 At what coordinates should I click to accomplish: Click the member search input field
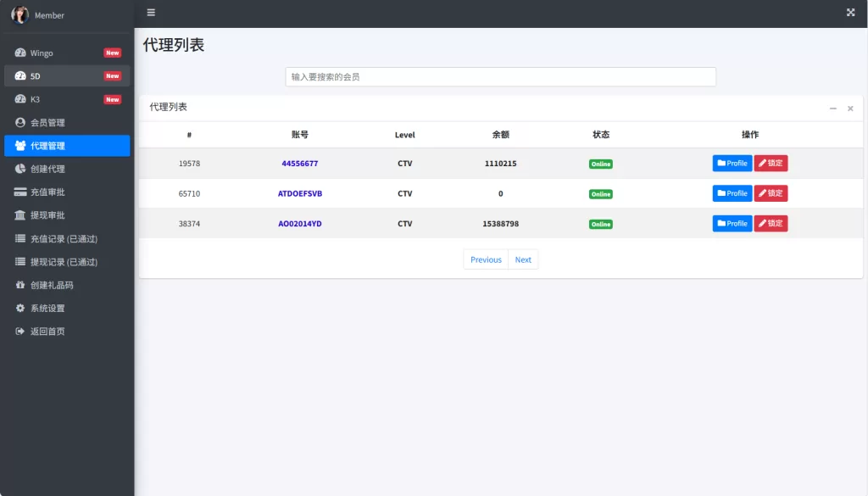pyautogui.click(x=500, y=75)
